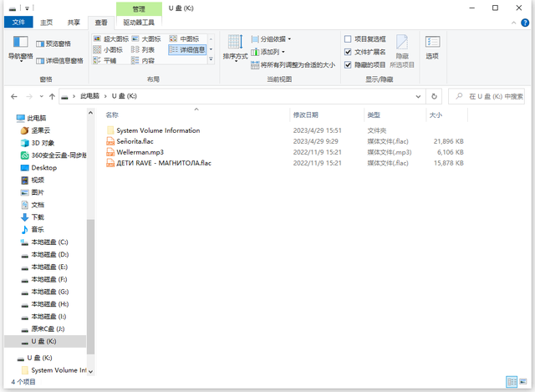Viewport: 535px width, 392px height.
Task: Toggle the 隐藏的项目 checkbox
Action: [349, 64]
